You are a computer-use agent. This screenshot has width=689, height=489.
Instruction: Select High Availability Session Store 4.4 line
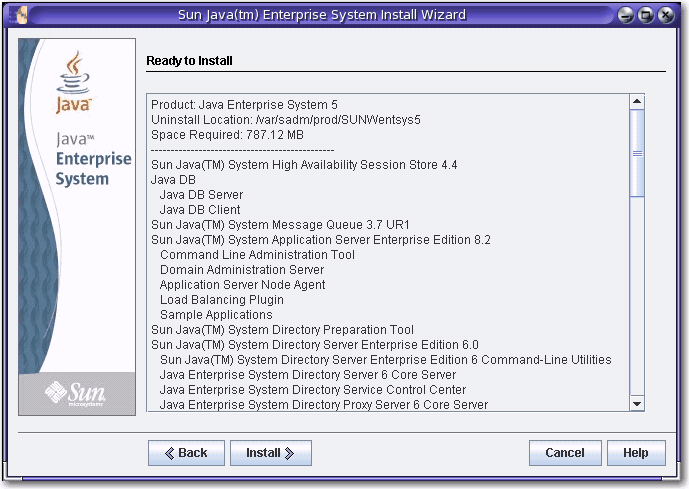[304, 165]
